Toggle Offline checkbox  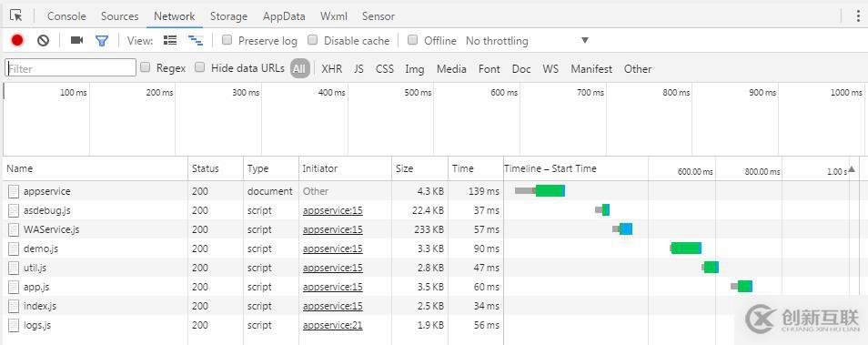pos(412,40)
